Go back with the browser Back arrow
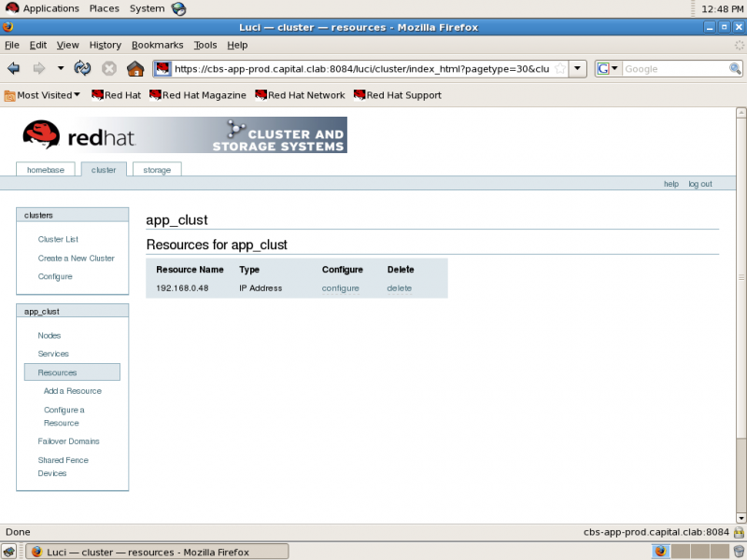 tap(14, 68)
